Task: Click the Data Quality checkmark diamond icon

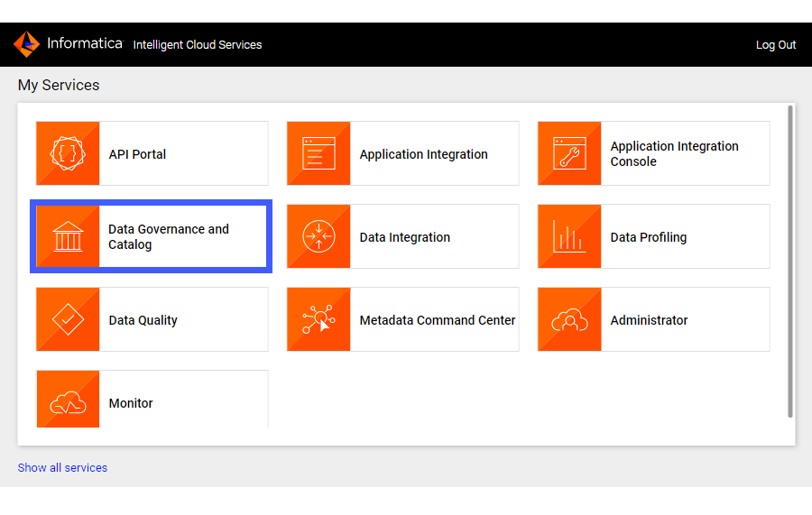Action: pyautogui.click(x=68, y=319)
